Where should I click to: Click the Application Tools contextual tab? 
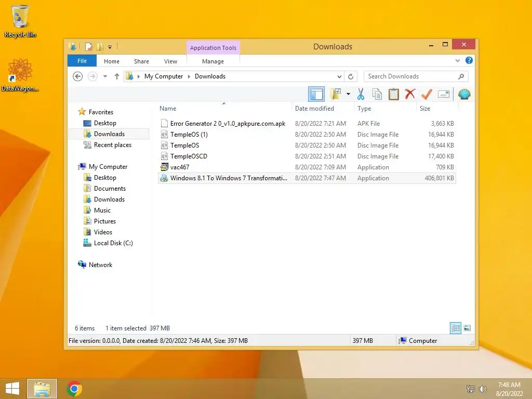[213, 48]
